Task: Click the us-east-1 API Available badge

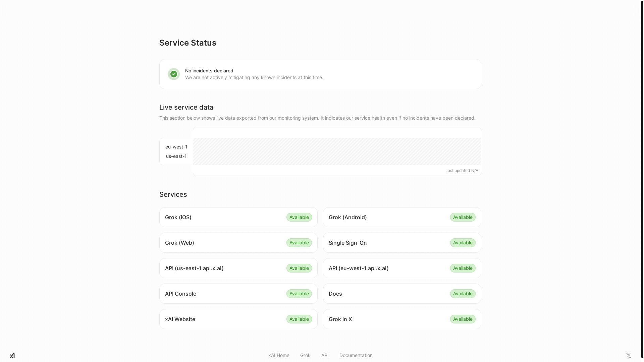Action: tap(299, 268)
